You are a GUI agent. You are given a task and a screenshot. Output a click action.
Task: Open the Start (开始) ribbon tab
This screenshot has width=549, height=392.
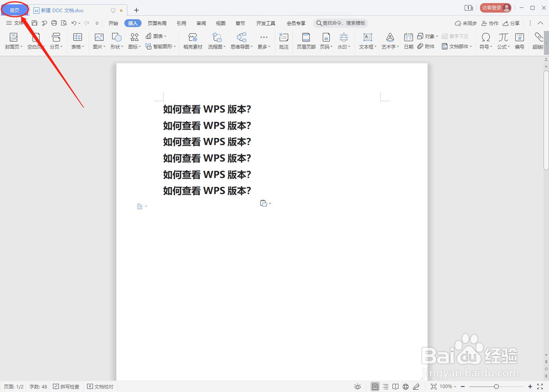click(113, 23)
